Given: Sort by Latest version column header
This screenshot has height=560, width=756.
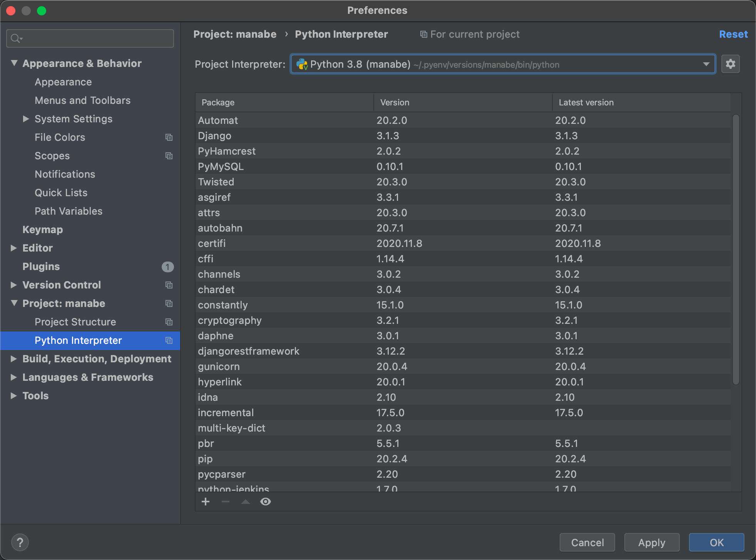Looking at the screenshot, I should (642, 102).
